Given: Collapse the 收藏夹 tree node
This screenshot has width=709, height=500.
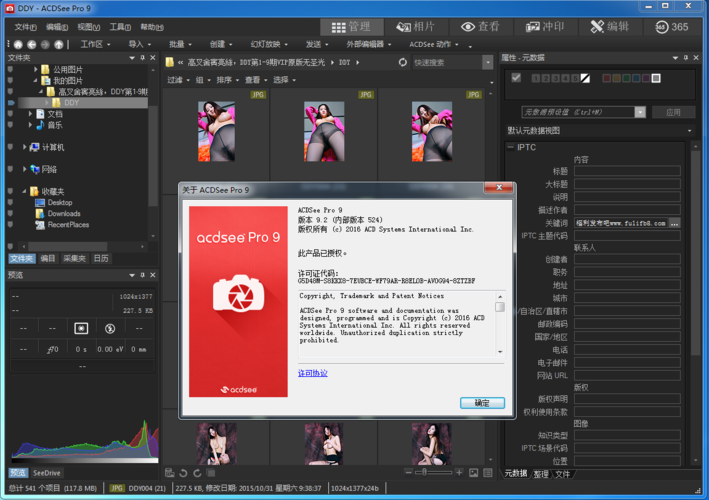Looking at the screenshot, I should 24,191.
